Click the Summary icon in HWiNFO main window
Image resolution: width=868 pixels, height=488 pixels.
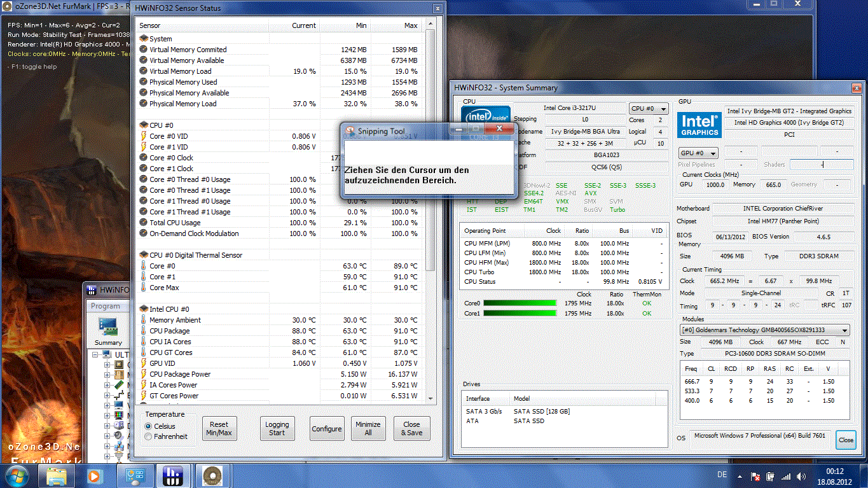[x=108, y=331]
